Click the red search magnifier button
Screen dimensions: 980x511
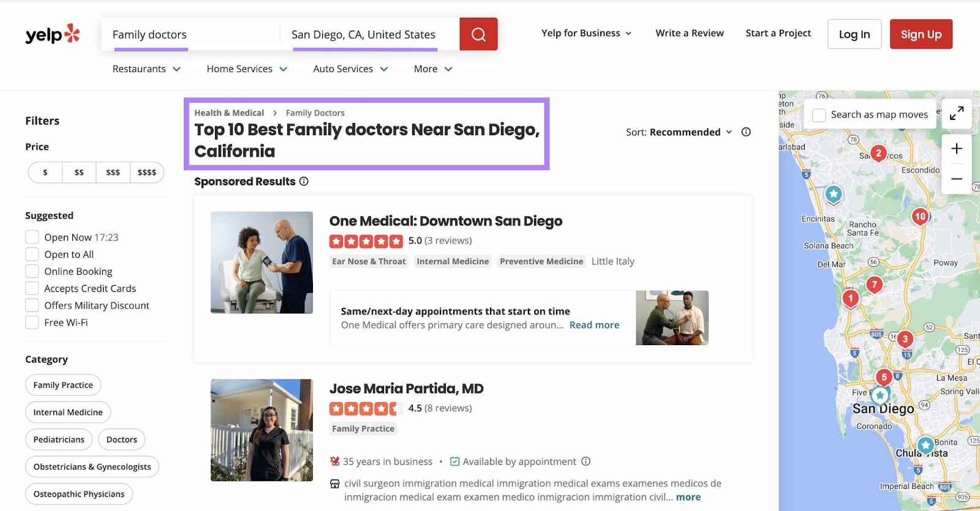coord(478,34)
